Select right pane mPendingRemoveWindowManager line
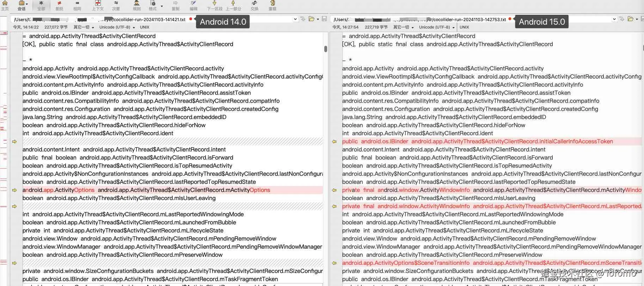Viewport: 644px width, 286px height. pos(492,247)
